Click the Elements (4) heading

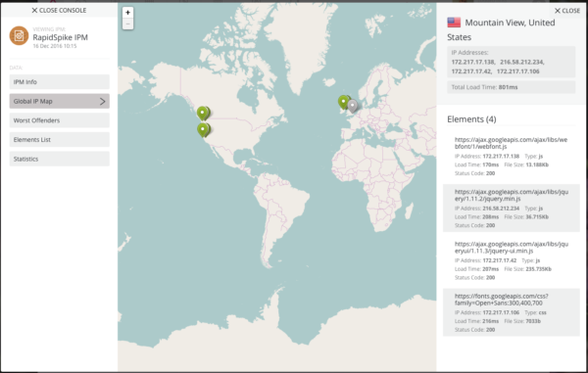(471, 119)
